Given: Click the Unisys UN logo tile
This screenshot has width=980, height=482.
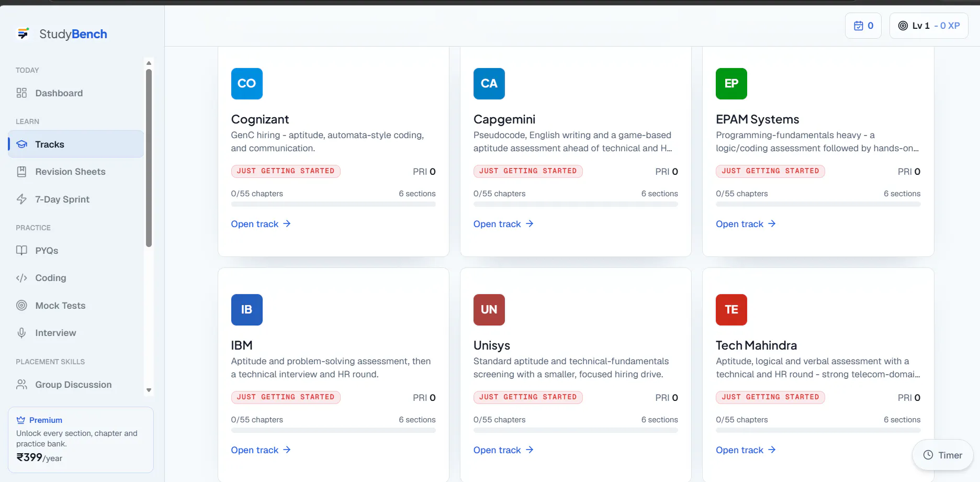Looking at the screenshot, I should (489, 310).
